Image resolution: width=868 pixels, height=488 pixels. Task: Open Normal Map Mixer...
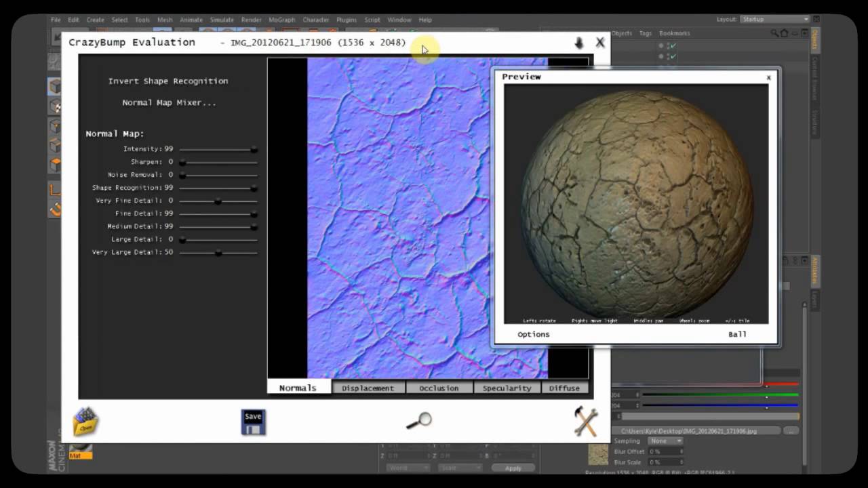[170, 103]
